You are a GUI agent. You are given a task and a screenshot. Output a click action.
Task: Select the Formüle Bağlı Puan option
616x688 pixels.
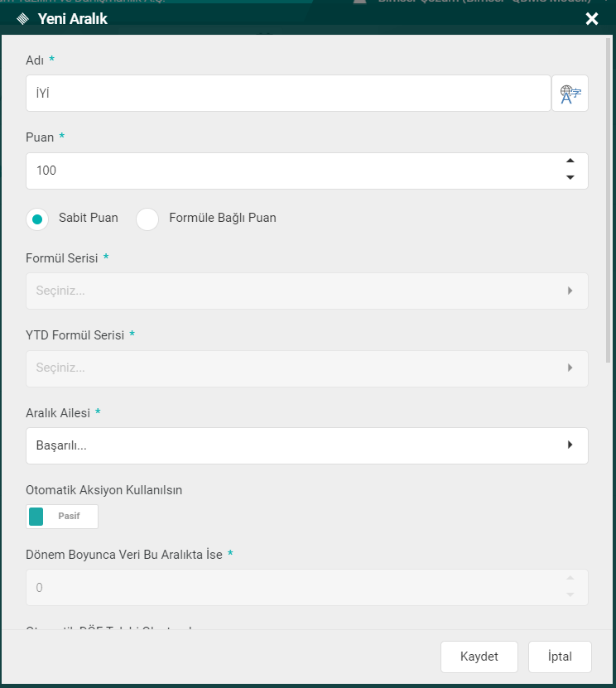pos(147,219)
